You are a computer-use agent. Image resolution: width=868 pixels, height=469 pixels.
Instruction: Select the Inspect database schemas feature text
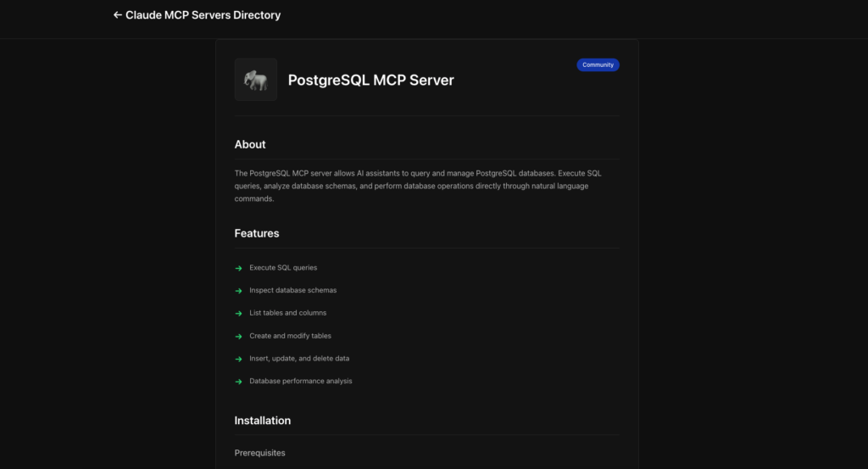click(x=292, y=290)
